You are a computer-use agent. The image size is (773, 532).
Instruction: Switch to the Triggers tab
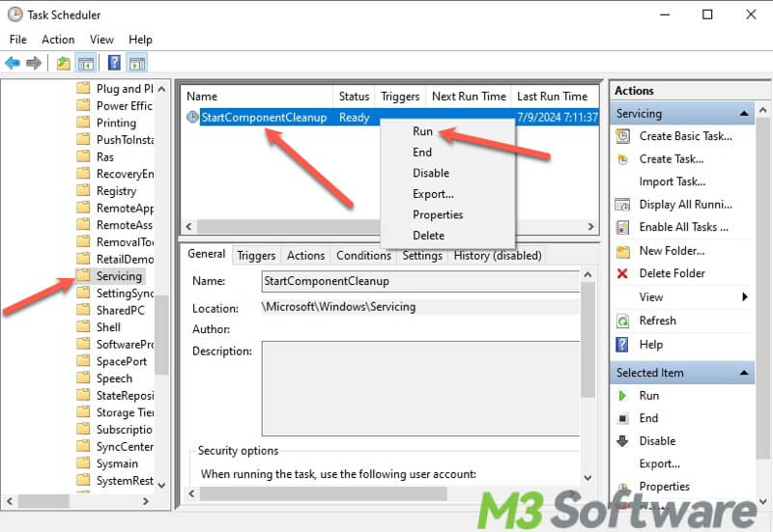click(256, 256)
